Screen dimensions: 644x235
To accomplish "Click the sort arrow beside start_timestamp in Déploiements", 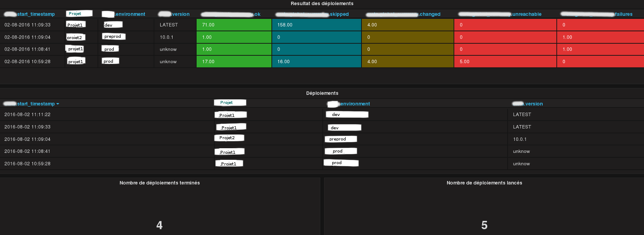I will 58,104.
